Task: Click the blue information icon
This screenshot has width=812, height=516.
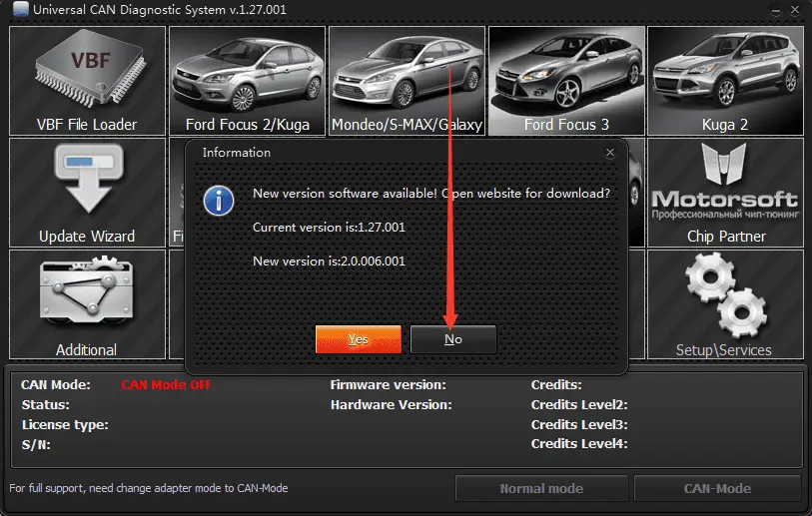Action: pyautogui.click(x=219, y=199)
